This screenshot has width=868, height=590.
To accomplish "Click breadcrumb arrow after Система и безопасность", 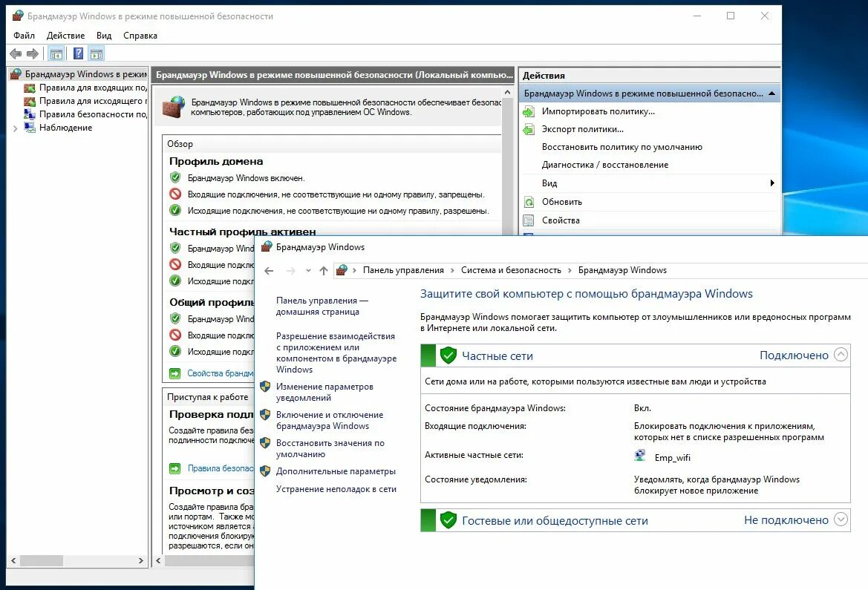I will point(570,271).
